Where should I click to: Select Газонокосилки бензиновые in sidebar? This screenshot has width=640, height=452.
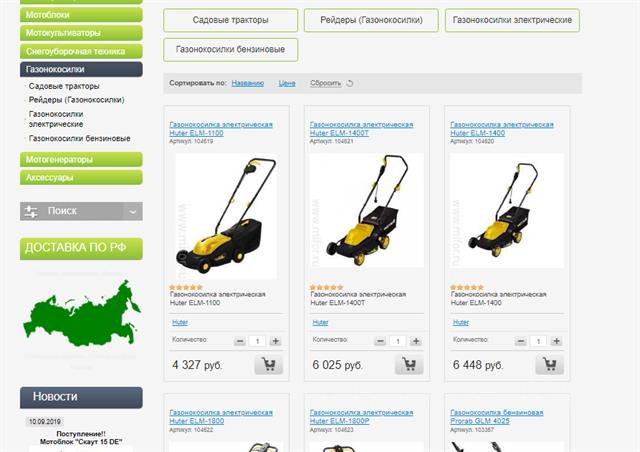(80, 138)
